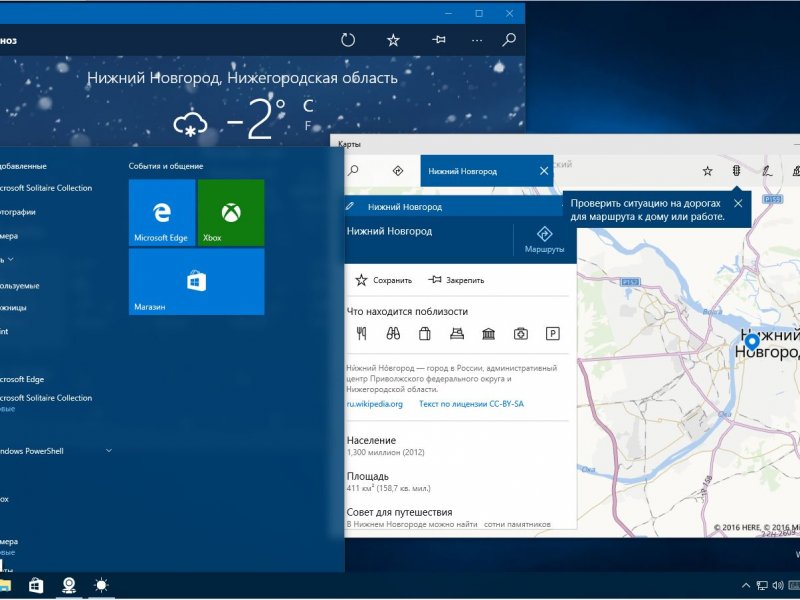Click the Нижний Новгород, Нижегородская область weather heading
800x600 pixels.
242,78
